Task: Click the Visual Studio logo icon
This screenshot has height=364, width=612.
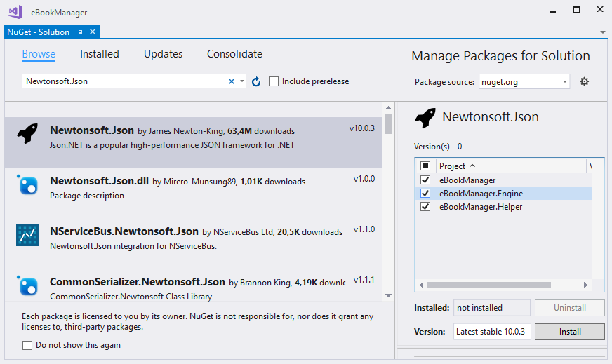Action: [15, 12]
